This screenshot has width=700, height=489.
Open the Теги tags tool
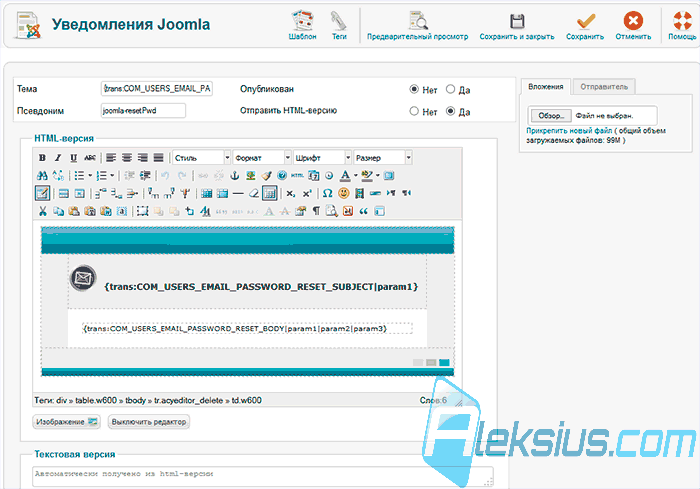point(339,21)
